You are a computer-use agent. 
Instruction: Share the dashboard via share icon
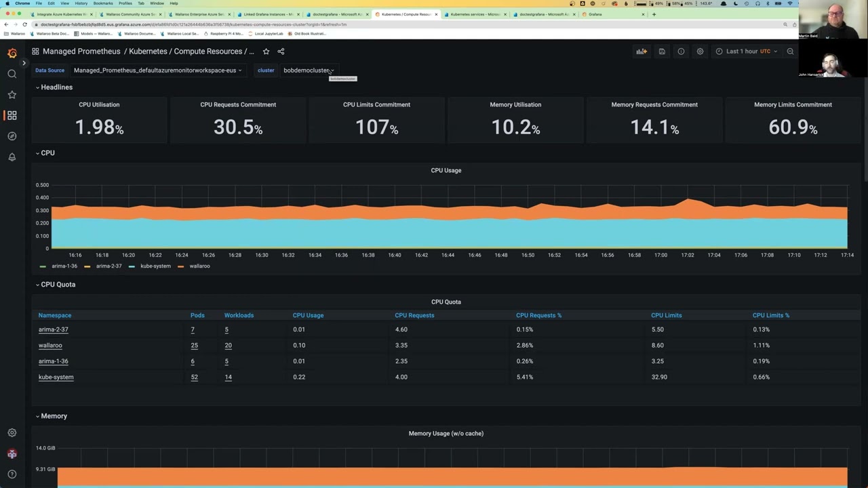(281, 52)
